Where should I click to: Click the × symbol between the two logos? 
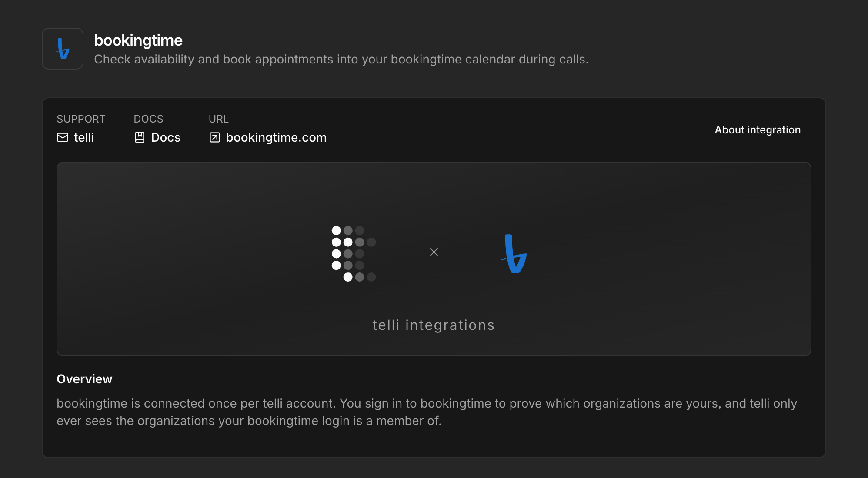point(434,252)
